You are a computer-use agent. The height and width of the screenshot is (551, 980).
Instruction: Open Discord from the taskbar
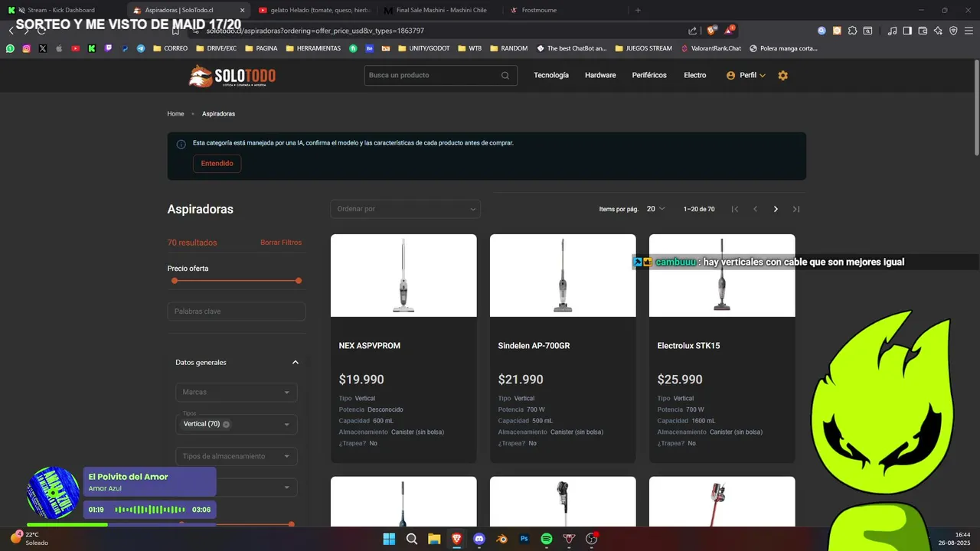point(479,539)
